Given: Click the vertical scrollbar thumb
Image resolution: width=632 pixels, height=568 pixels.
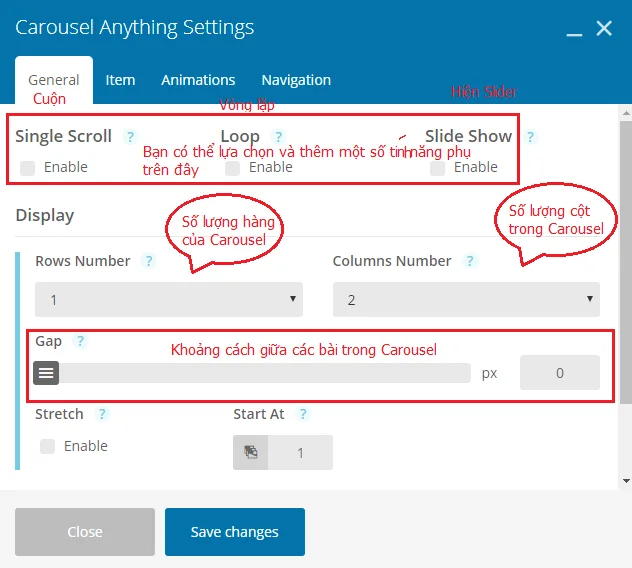Looking at the screenshot, I should (626, 262).
